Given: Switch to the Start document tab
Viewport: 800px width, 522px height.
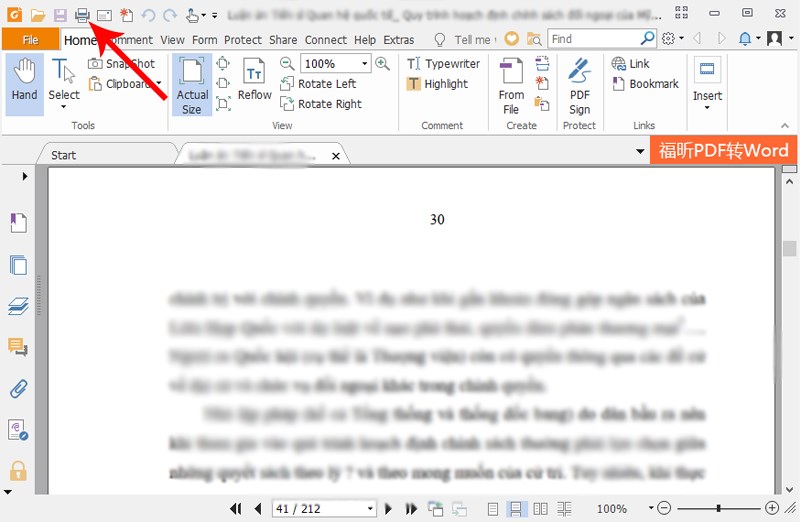Looking at the screenshot, I should (x=64, y=155).
